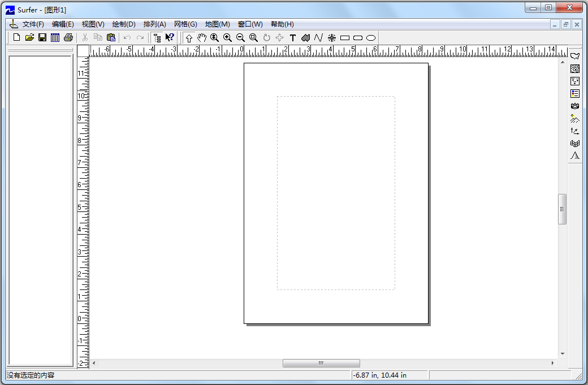Click the Zoom Realtime magnifier icon
The width and height of the screenshot is (588, 385).
click(214, 37)
